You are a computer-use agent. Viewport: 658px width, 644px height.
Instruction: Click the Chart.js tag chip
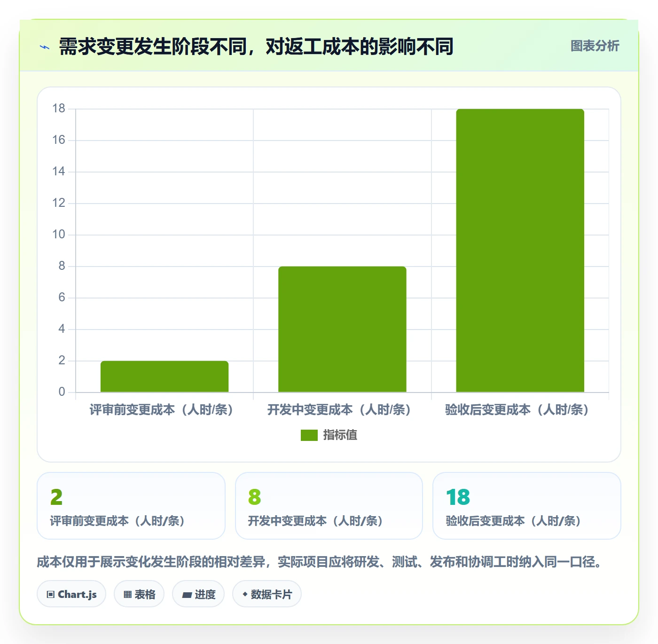[71, 594]
